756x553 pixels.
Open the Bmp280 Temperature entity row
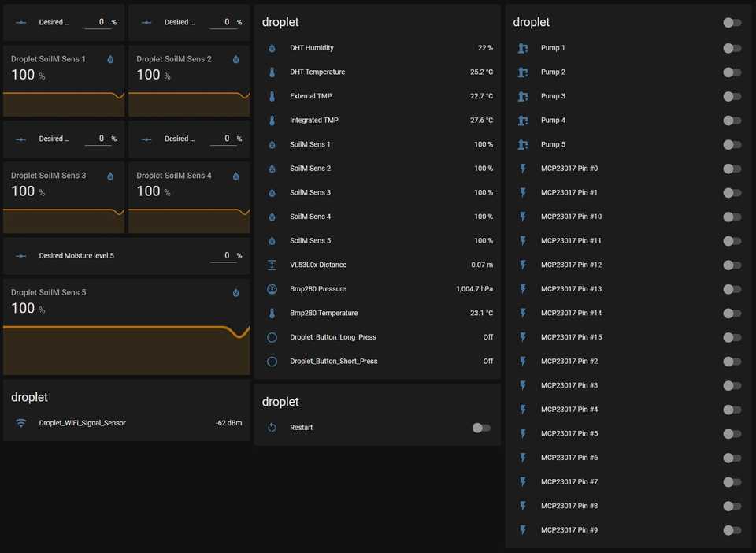point(378,313)
